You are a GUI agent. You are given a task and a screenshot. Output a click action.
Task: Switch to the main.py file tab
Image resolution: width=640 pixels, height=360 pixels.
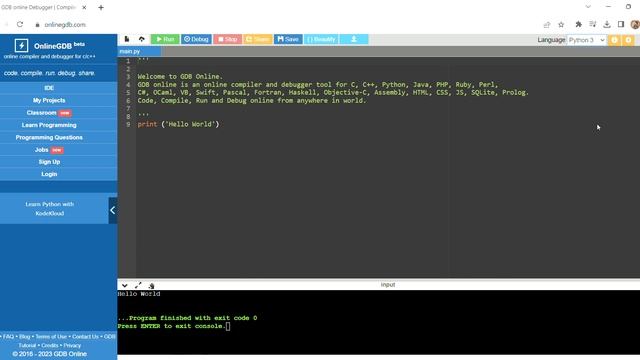click(x=139, y=51)
